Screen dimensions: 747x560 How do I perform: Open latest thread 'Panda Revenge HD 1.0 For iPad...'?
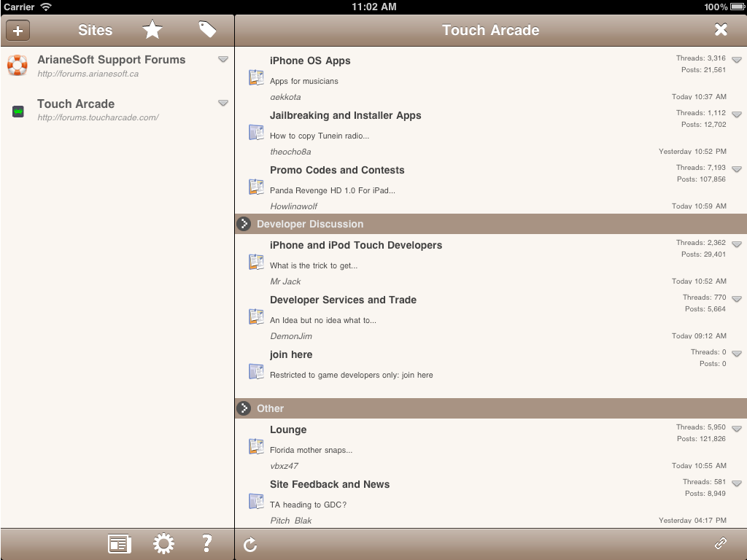333,190
